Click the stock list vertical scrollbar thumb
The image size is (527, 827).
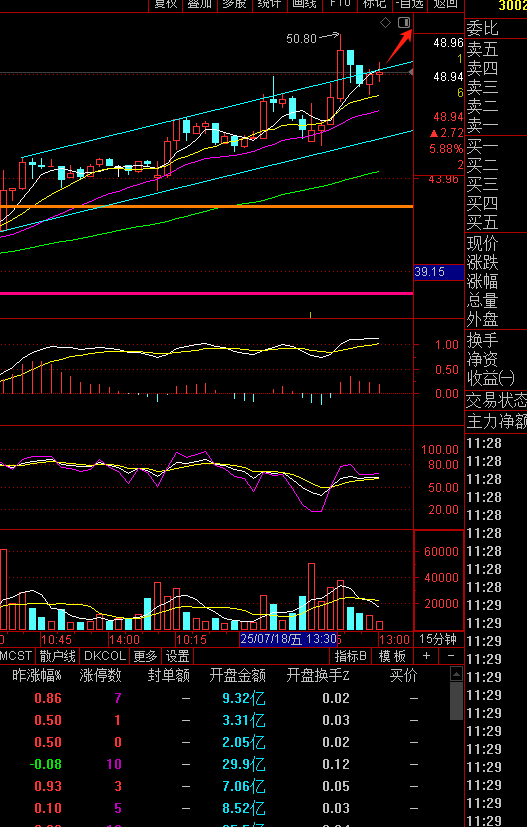[456, 700]
